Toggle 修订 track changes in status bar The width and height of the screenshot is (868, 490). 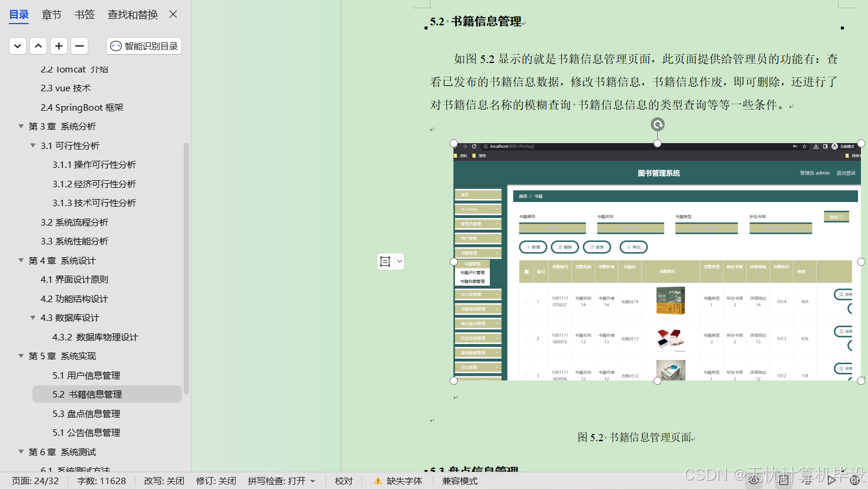[x=216, y=481]
